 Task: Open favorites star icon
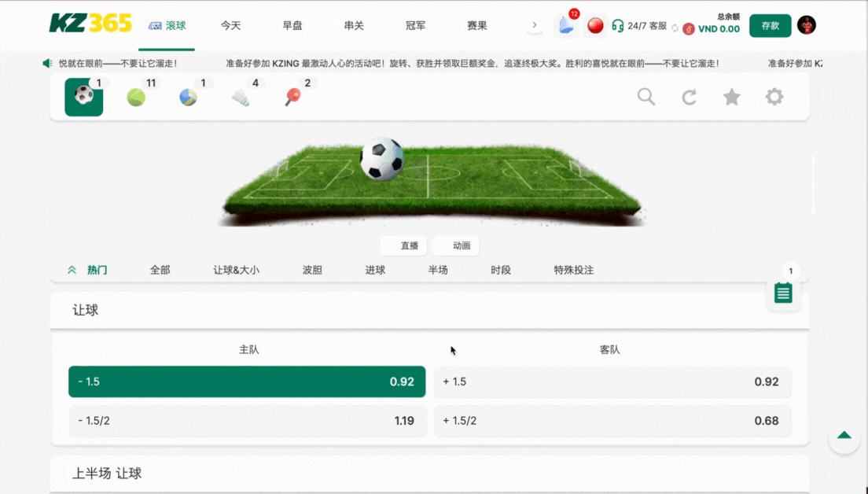click(732, 97)
